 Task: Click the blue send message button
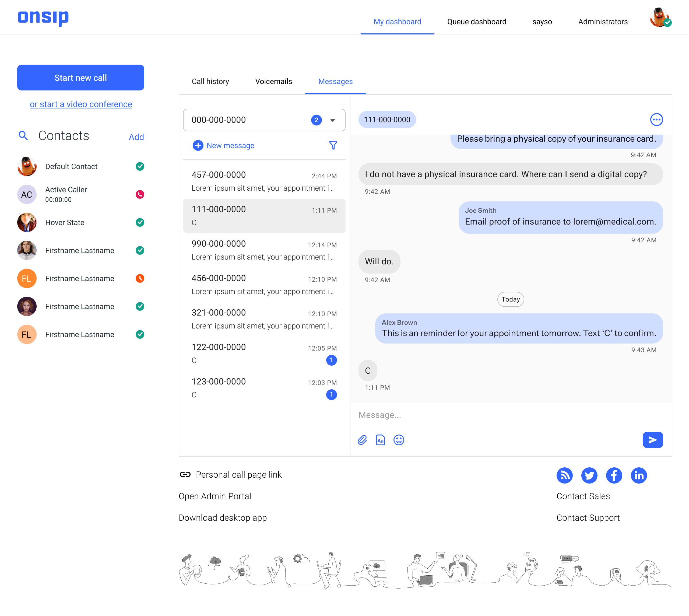(x=653, y=440)
